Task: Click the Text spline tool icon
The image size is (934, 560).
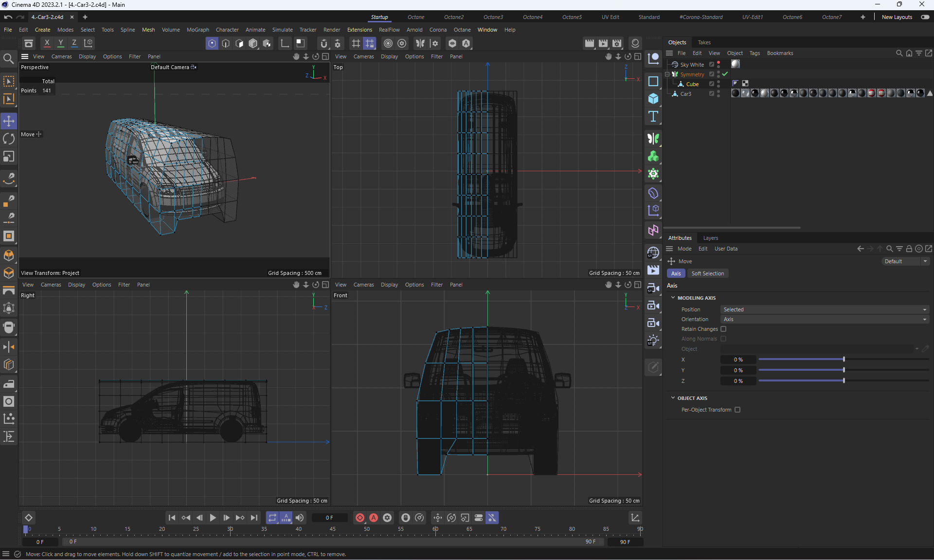Action: tap(653, 117)
